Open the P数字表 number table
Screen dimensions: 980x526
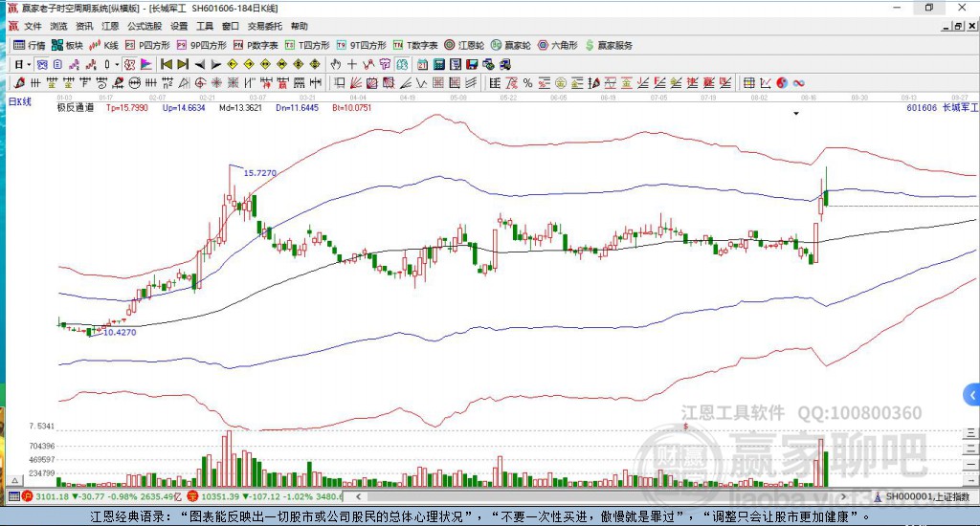tap(256, 45)
